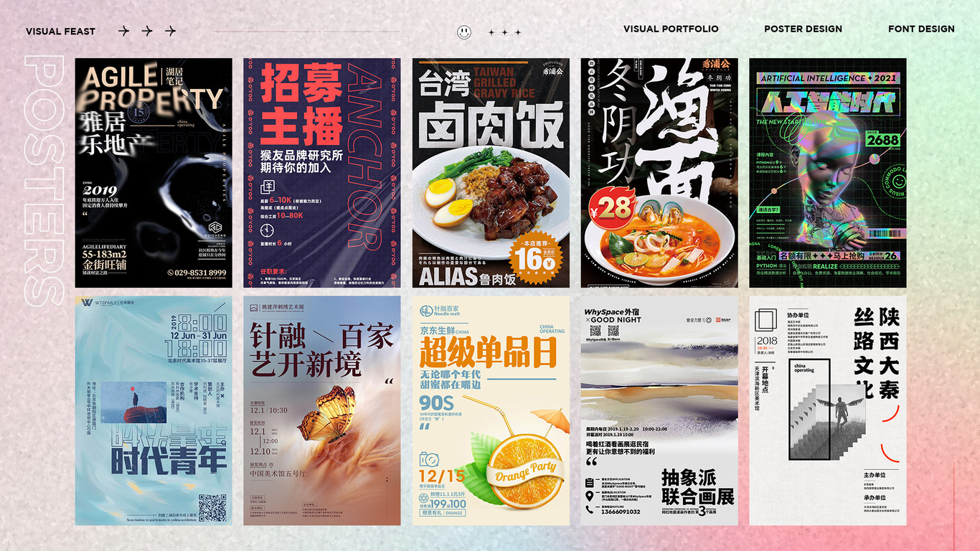Screen dimensions: 980x551
Task: Click the camera icon on orange poster
Action: pos(430,458)
